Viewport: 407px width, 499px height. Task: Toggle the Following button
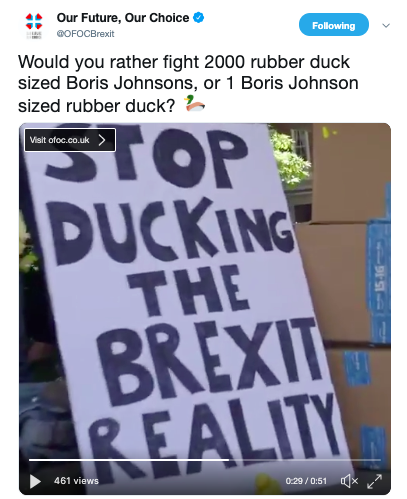pos(334,25)
